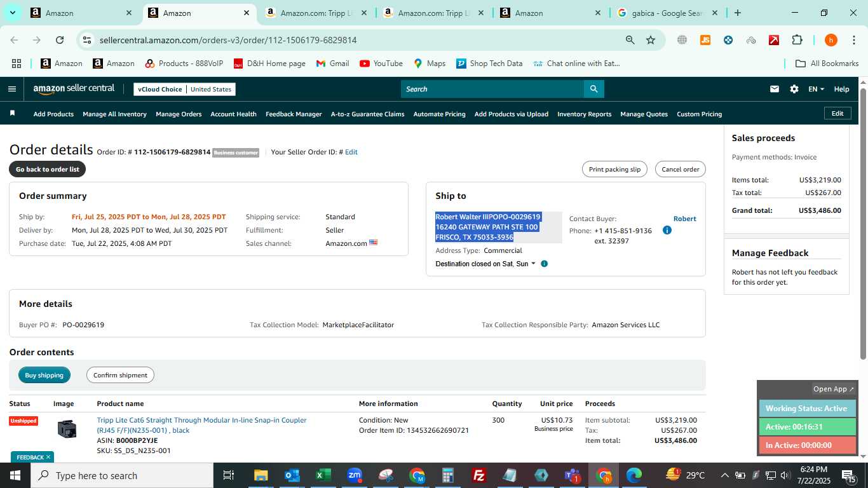
Task: Click the Amazon Seller Central logo
Action: [74, 89]
